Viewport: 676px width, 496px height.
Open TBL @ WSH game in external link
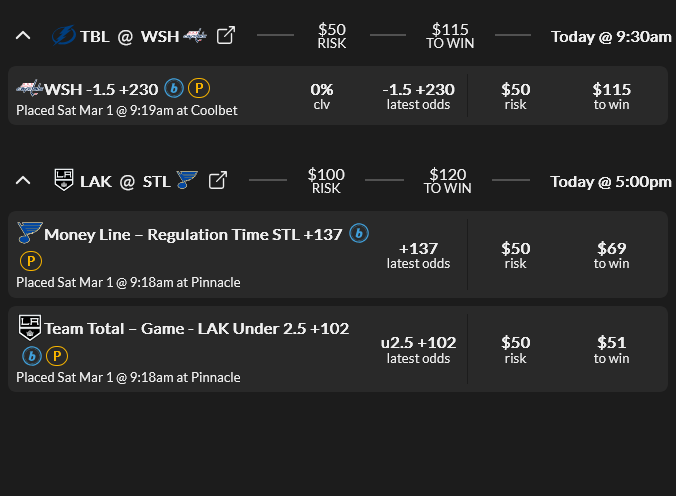click(x=226, y=36)
